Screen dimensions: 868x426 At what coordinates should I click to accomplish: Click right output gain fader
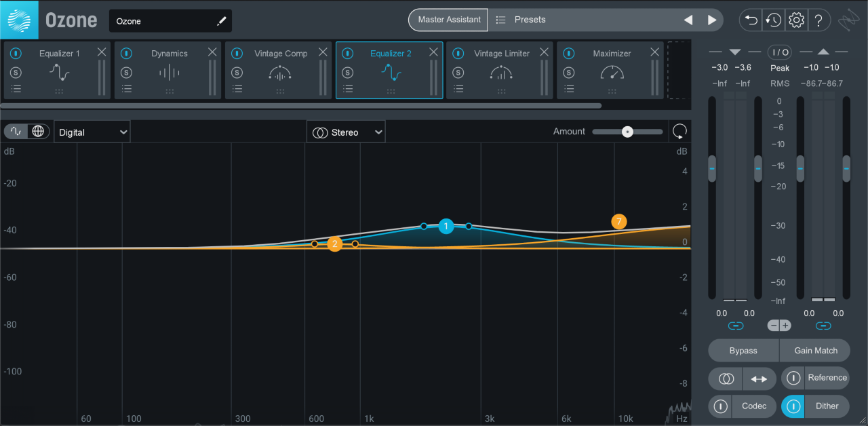click(846, 168)
